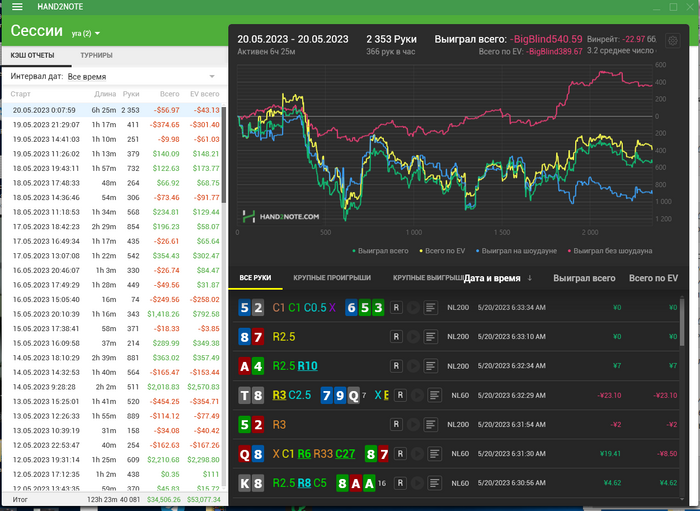This screenshot has width=700, height=511.
Task: Click play icon for hand 6:33:34 AM
Action: (x=413, y=307)
